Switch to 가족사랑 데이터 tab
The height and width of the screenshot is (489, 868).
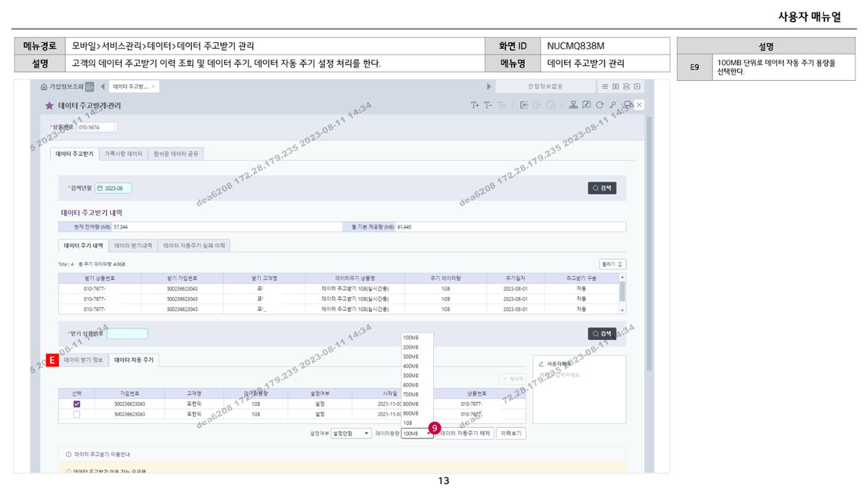(123, 153)
